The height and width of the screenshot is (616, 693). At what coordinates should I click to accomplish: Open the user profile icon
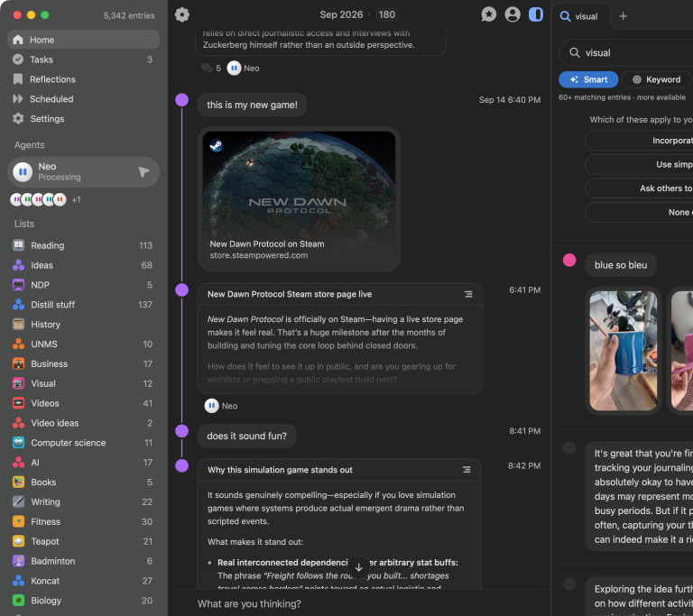click(x=513, y=14)
